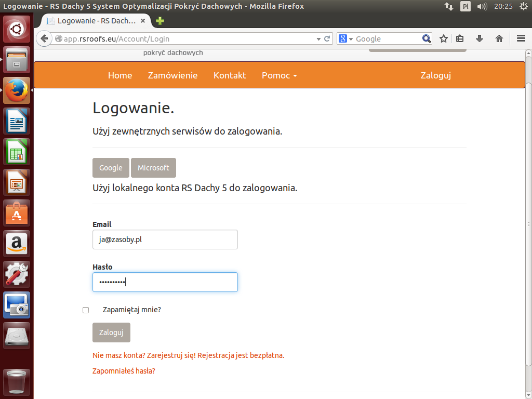Open the Firefox downloads arrow icon
Screen dimensions: 532x399
[480, 39]
